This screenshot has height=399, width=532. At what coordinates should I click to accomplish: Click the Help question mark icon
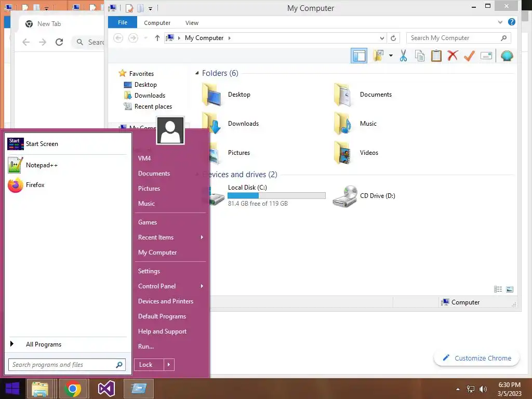point(512,22)
